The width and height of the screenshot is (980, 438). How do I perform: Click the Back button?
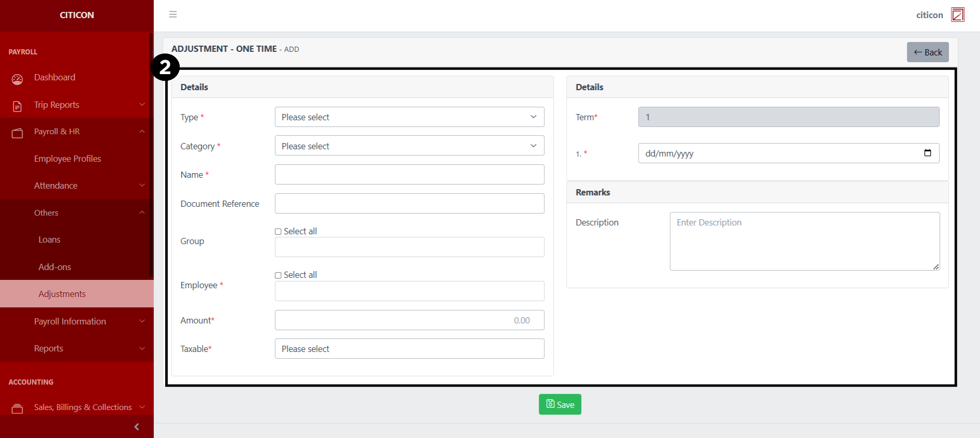point(928,52)
